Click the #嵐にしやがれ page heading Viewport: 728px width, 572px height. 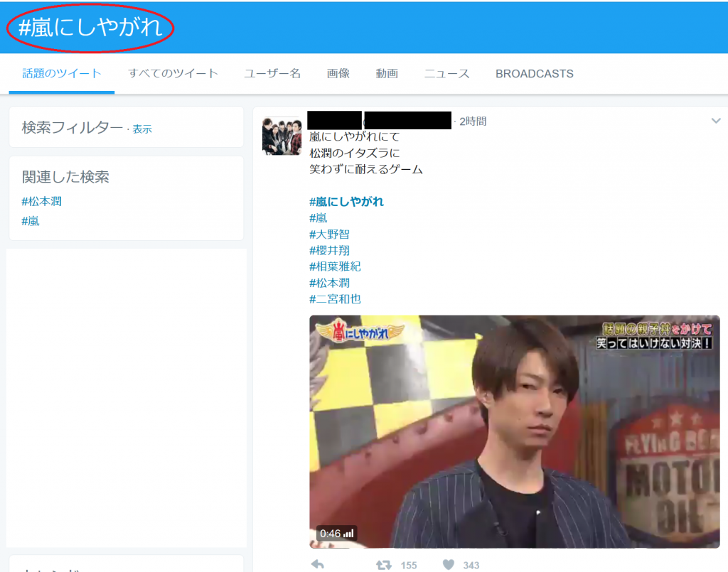pos(90,28)
